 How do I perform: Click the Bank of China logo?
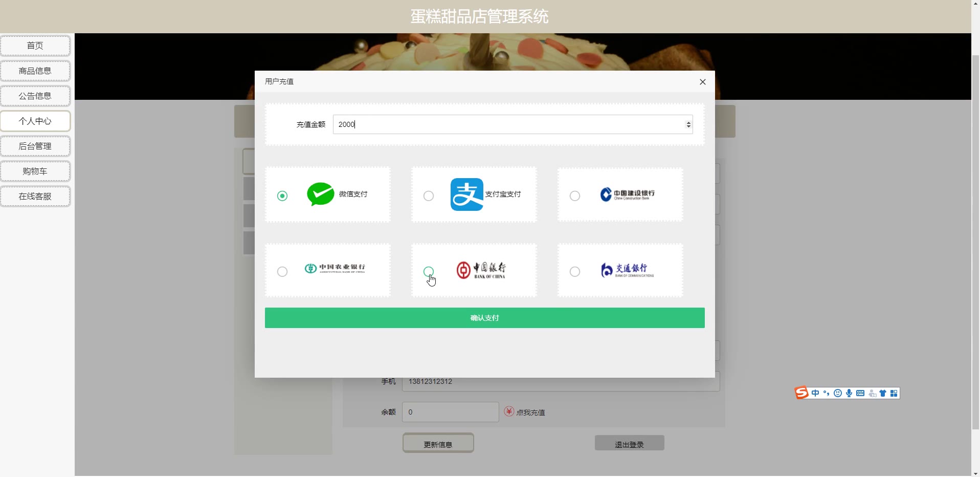pos(481,270)
